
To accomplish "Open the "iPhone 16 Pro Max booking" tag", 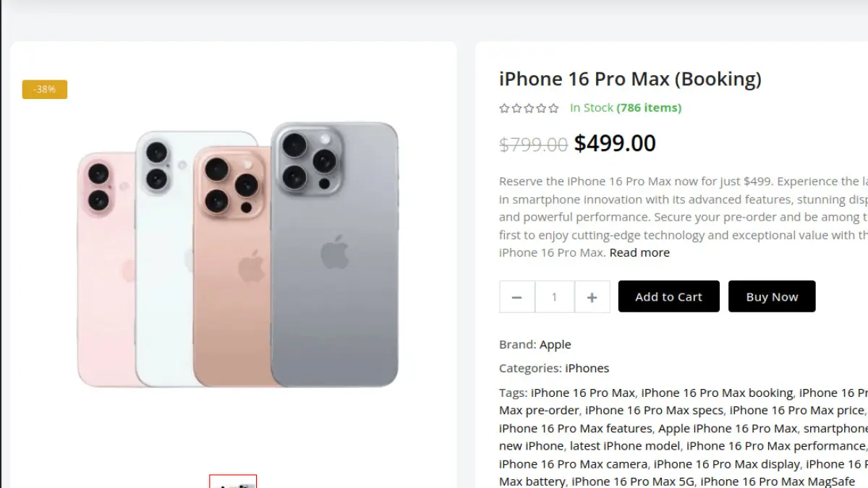I will click(717, 393).
